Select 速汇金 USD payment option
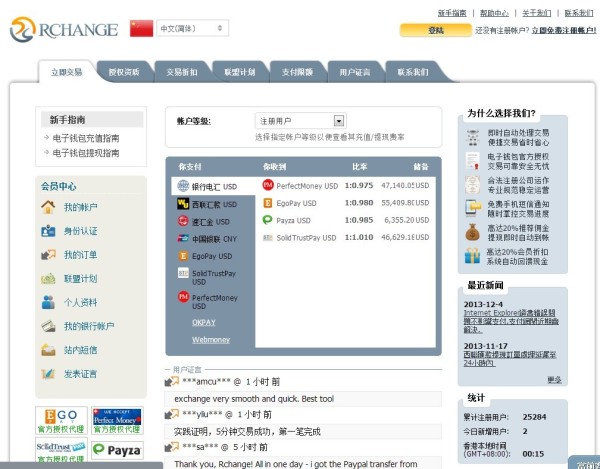The width and height of the screenshot is (600, 469). point(213,222)
